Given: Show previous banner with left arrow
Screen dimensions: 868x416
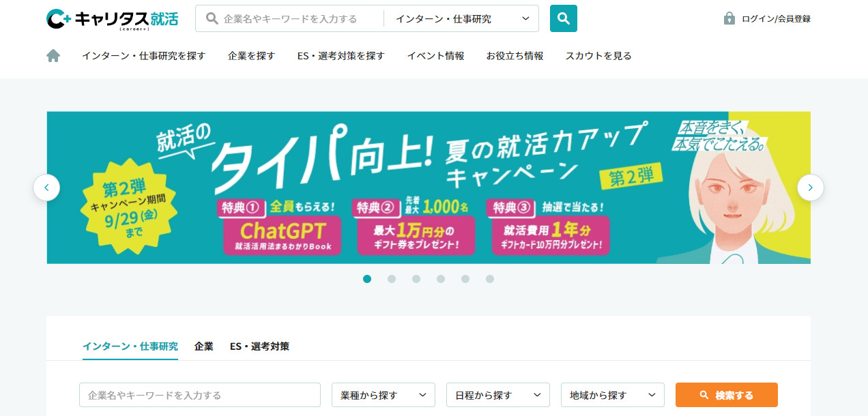Looking at the screenshot, I should 46,188.
